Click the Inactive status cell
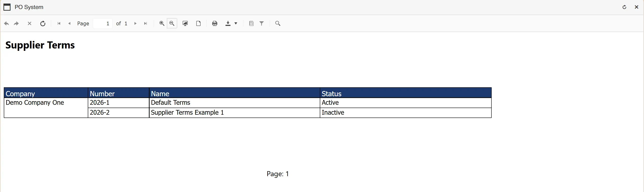Screen dimensions: 644x192 point(406,113)
